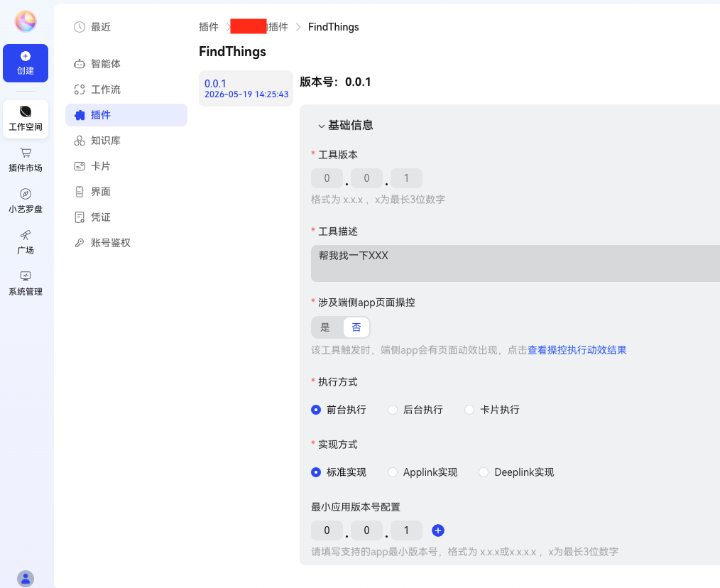Select 否 for app page control
The image size is (720, 588).
click(356, 327)
